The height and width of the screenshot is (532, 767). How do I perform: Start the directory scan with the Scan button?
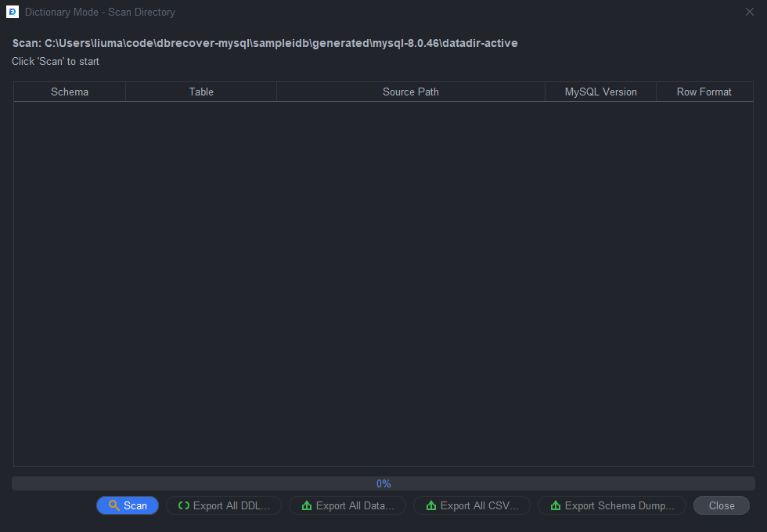click(x=128, y=505)
